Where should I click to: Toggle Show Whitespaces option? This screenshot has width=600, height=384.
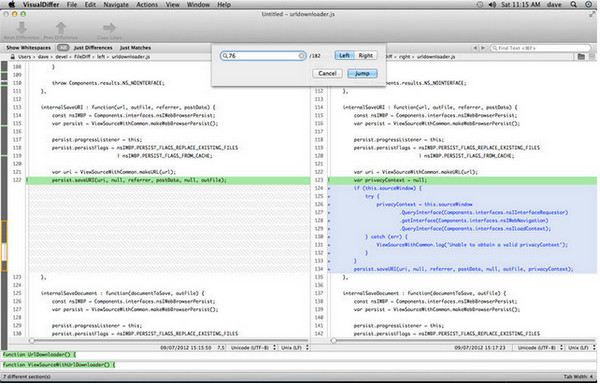[28, 48]
